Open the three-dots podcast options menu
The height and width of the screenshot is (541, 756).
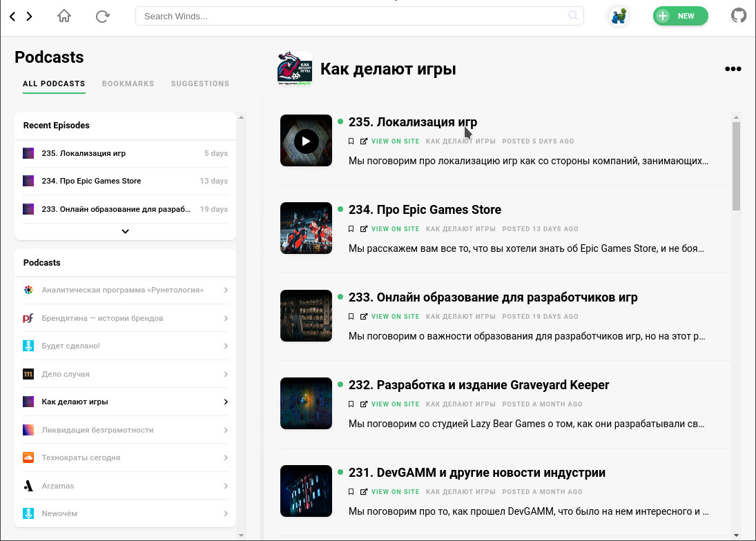pyautogui.click(x=733, y=69)
